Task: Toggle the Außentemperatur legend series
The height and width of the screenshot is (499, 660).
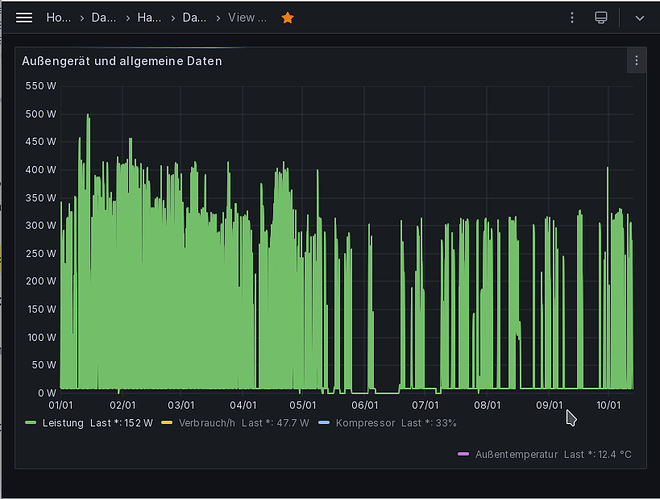Action: 516,454
